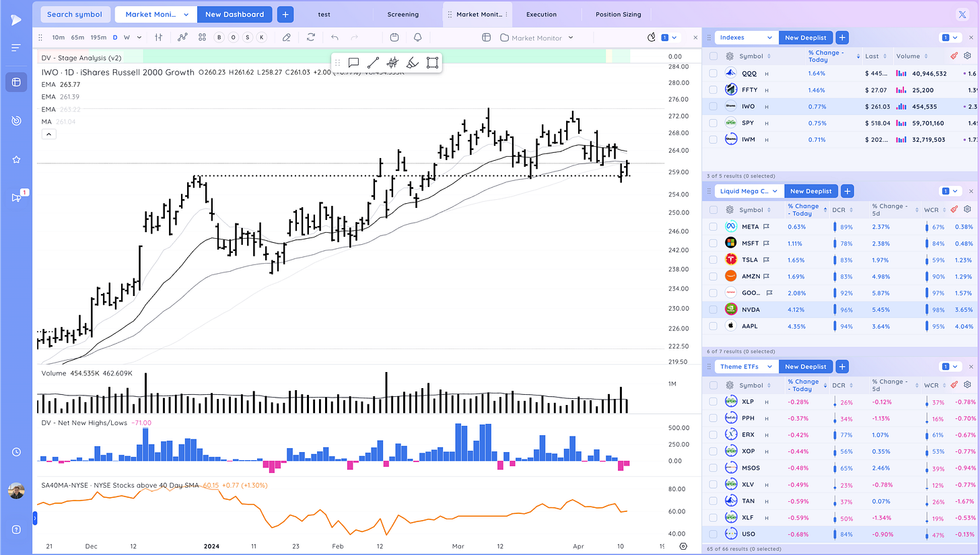This screenshot has height=555, width=980.
Task: Tick the XLP row checkbox
Action: click(713, 402)
